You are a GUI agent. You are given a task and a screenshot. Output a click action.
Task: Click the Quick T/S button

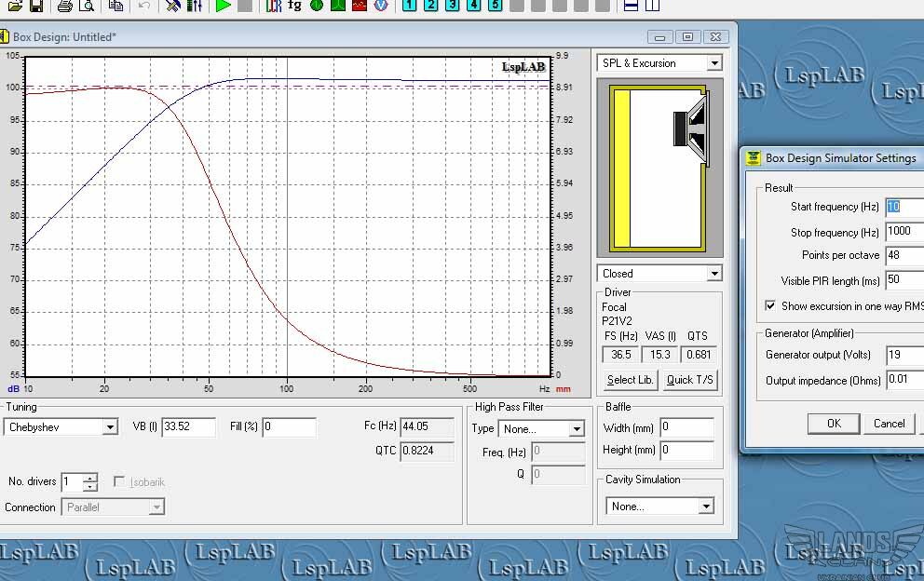689,380
